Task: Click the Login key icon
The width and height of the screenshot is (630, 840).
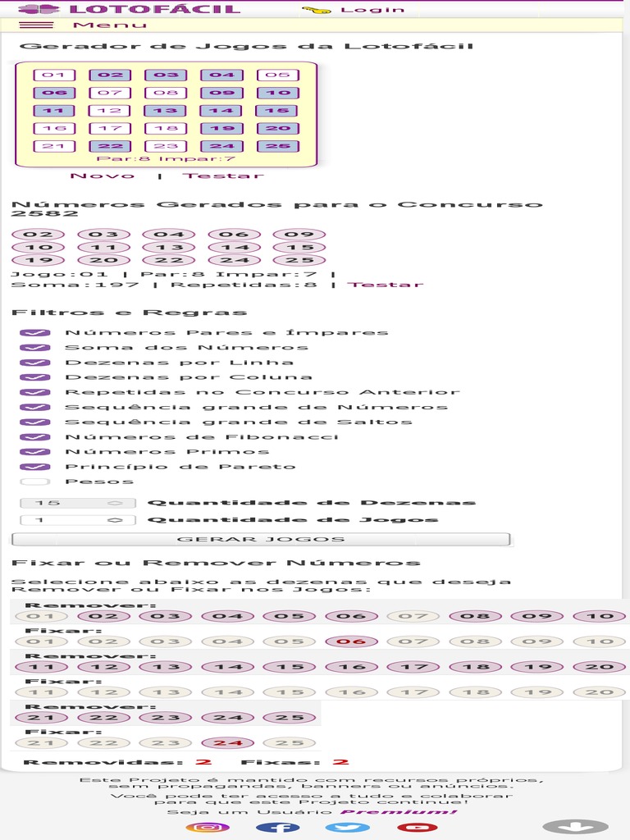Action: [x=316, y=10]
